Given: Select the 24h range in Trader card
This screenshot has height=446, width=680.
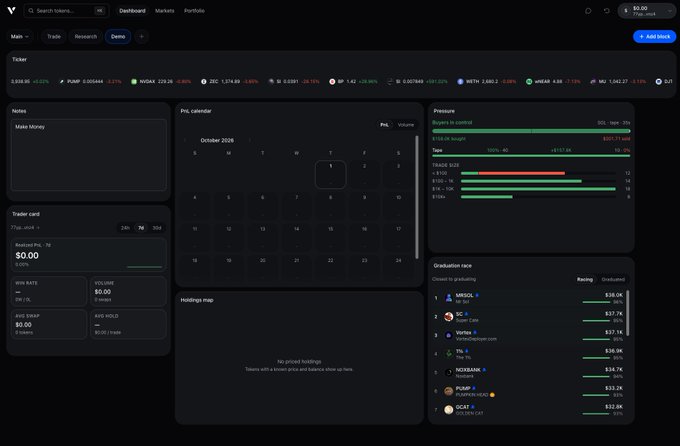Looking at the screenshot, I should pos(125,228).
